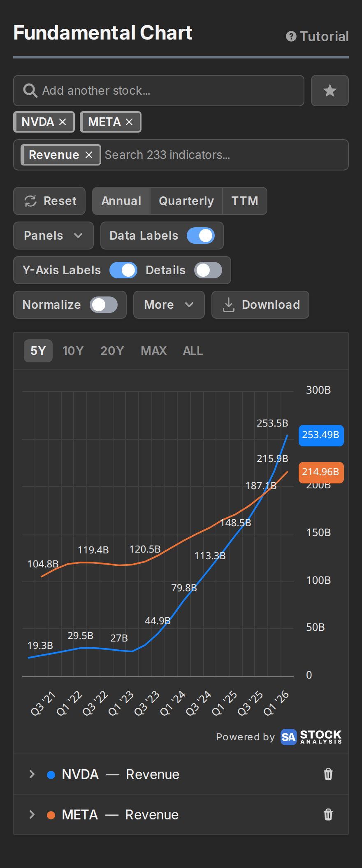
Task: Click the Download button label
Action: [x=271, y=305]
